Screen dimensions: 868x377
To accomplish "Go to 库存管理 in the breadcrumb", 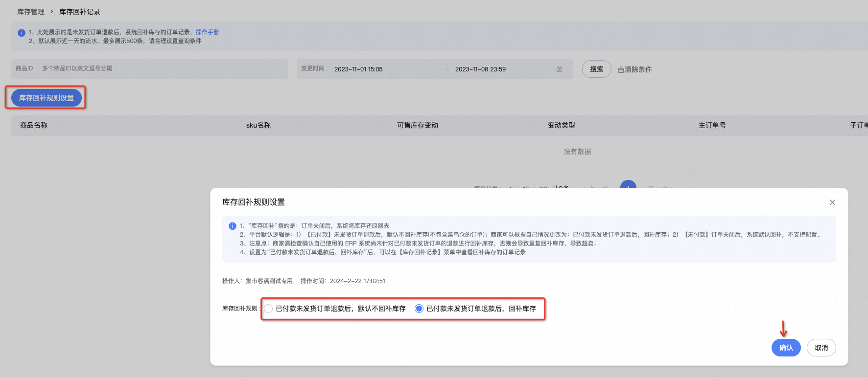I will point(31,12).
